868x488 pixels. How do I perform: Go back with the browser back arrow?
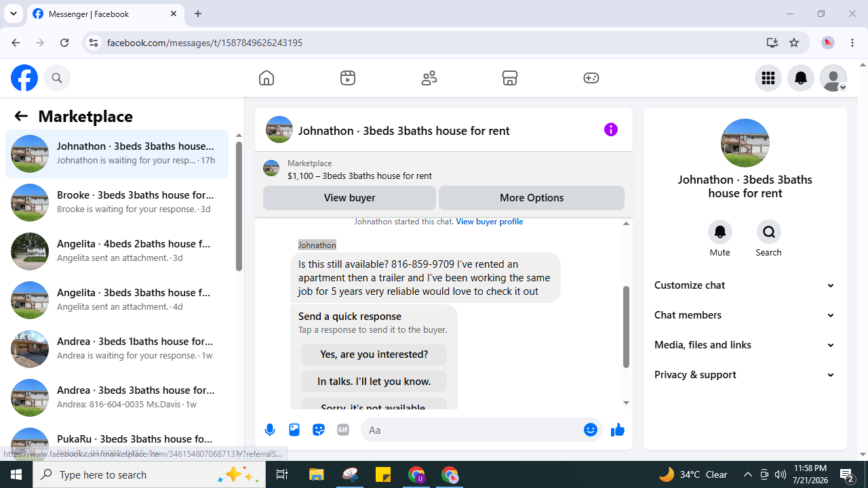coord(16,43)
